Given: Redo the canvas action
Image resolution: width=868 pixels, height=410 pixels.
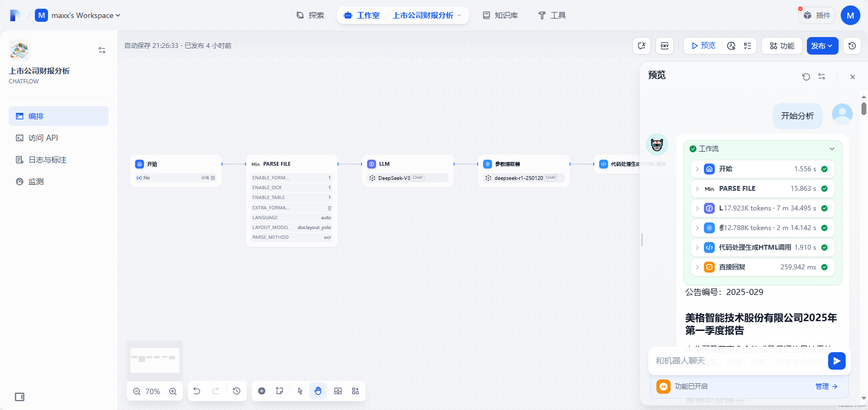Looking at the screenshot, I should pos(215,391).
